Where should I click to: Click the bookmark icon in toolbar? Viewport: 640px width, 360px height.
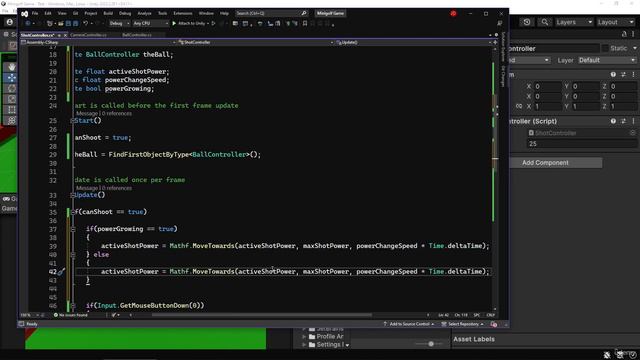(305, 24)
